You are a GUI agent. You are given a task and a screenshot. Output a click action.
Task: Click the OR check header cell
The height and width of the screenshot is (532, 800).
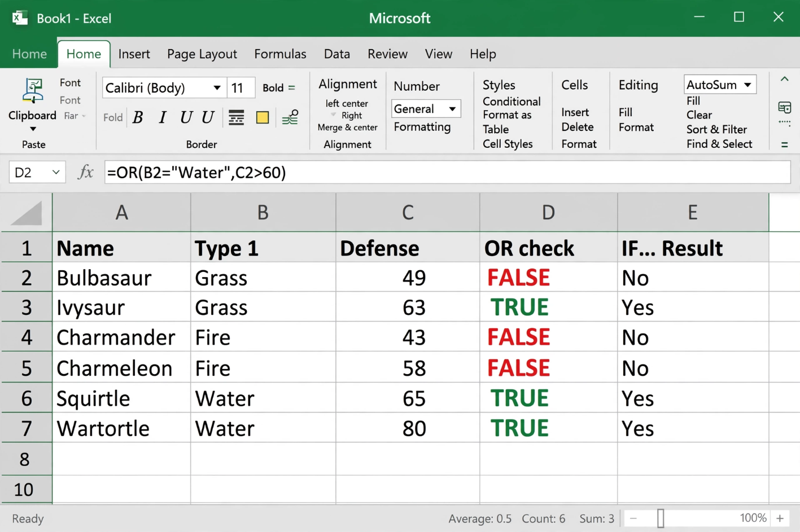click(548, 248)
